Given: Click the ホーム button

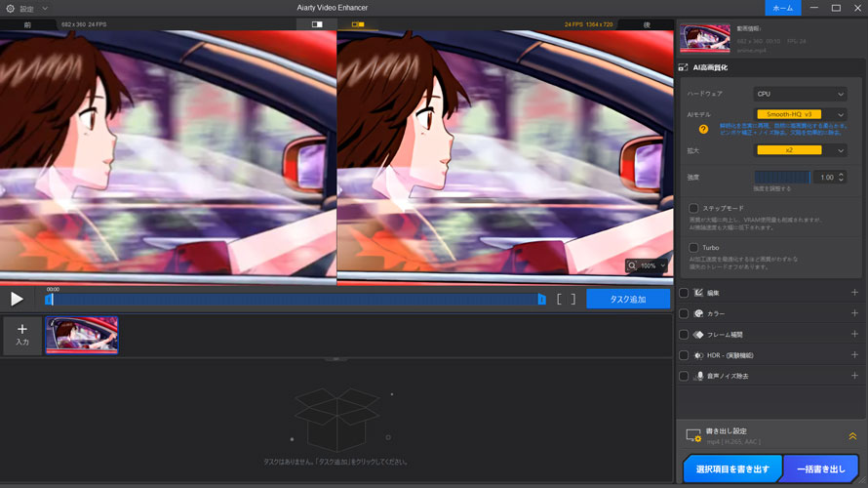Looking at the screenshot, I should tap(783, 8).
